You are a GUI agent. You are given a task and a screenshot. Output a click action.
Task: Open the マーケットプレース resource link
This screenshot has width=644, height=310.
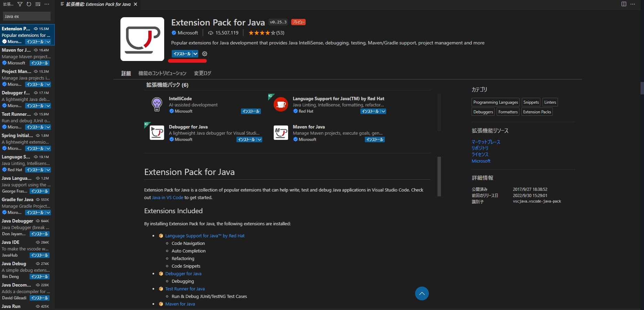[486, 142]
